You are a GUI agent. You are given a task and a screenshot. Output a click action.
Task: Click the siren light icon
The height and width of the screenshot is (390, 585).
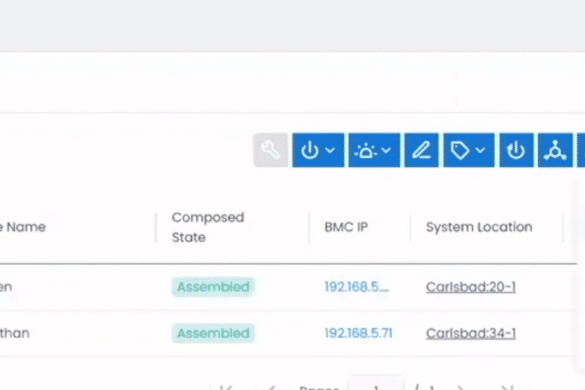pos(366,151)
